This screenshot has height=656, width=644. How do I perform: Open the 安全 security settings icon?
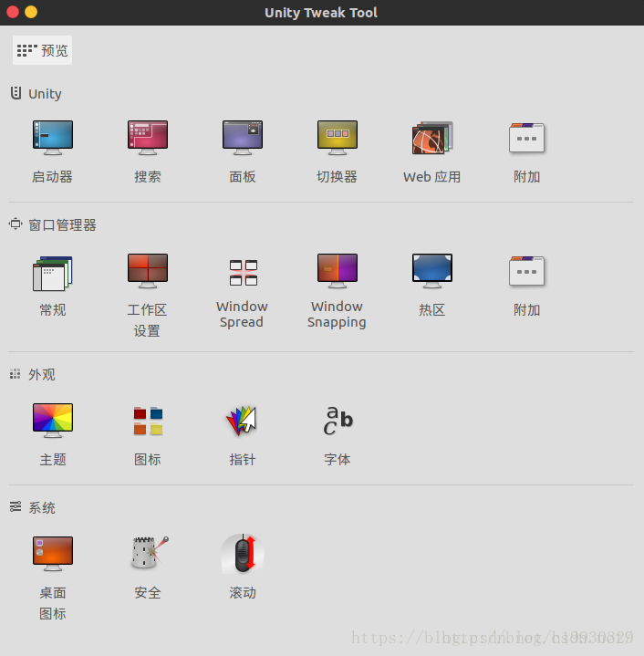[148, 552]
